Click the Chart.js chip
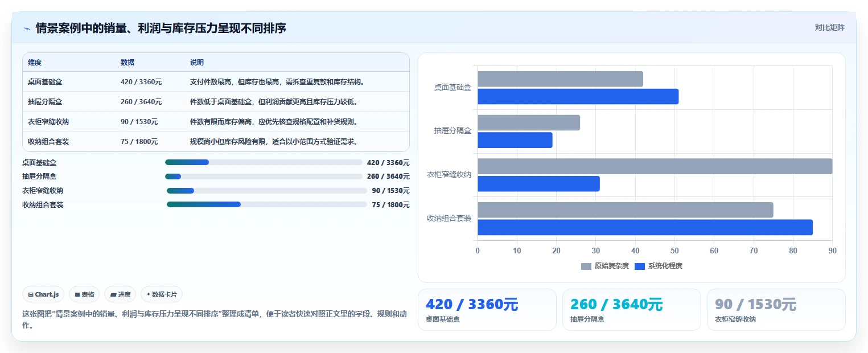The image size is (868, 353). tap(44, 294)
